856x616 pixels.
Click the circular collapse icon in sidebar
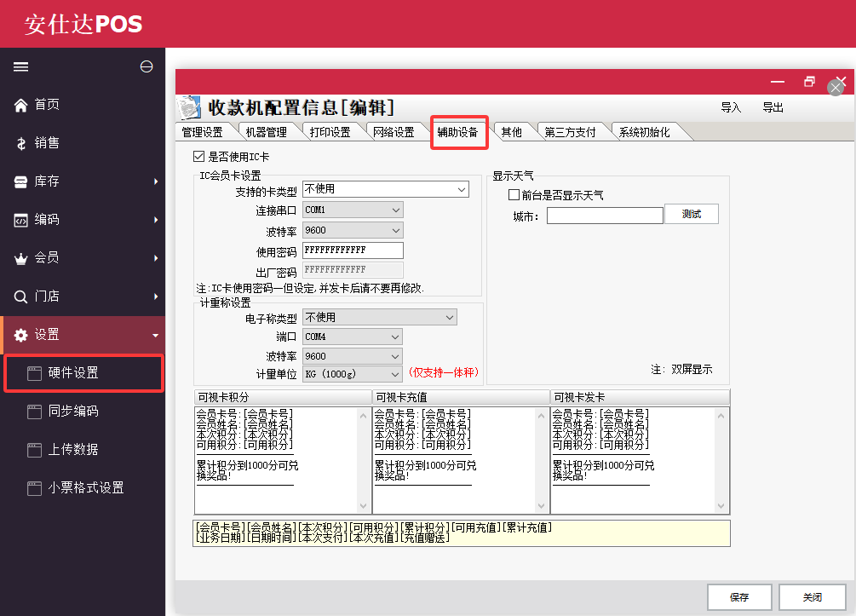(146, 66)
